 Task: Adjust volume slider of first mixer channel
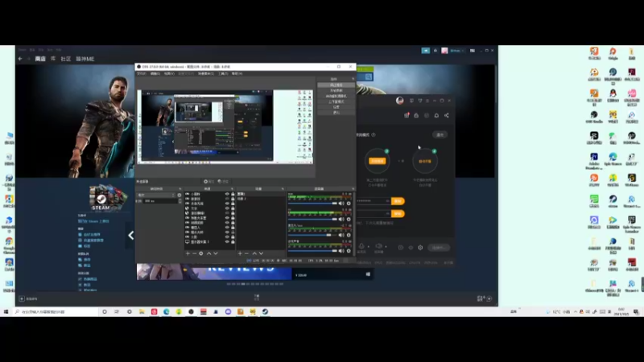(x=312, y=204)
